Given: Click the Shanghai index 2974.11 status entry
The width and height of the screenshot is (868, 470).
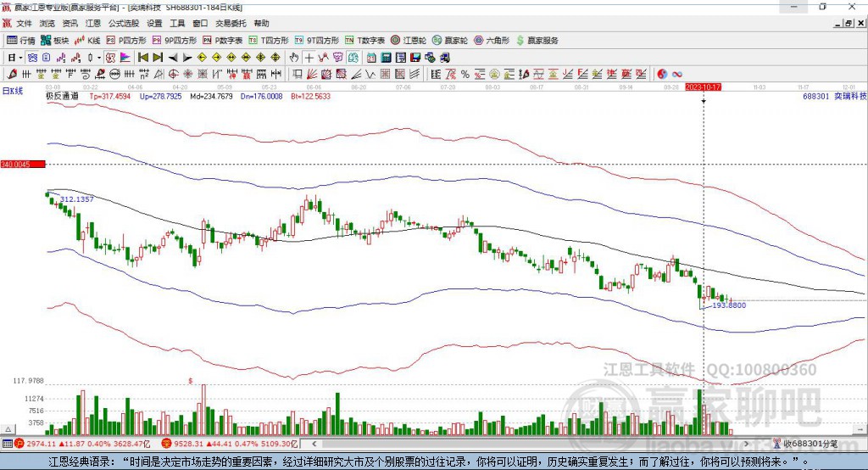Looking at the screenshot, I should (82, 444).
